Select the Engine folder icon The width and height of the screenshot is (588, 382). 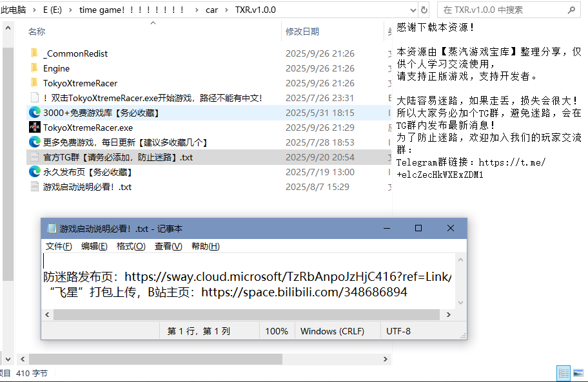point(34,68)
